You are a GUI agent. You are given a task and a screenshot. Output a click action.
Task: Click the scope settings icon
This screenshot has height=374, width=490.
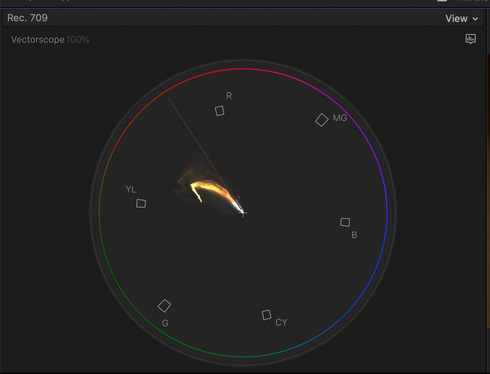471,39
